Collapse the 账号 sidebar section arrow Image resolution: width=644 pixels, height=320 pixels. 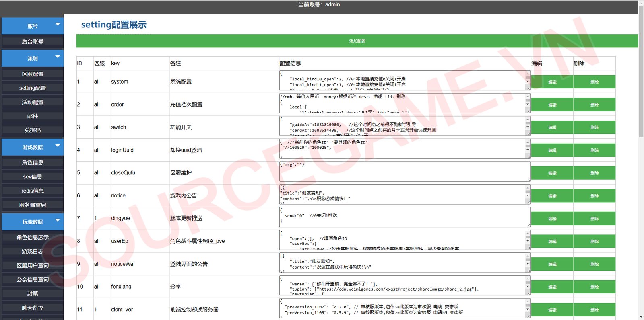(58, 25)
